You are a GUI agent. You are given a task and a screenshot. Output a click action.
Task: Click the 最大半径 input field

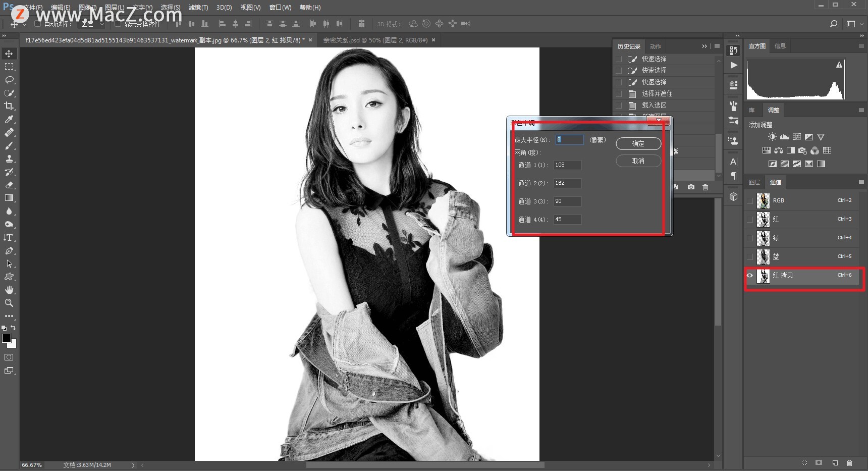click(570, 140)
